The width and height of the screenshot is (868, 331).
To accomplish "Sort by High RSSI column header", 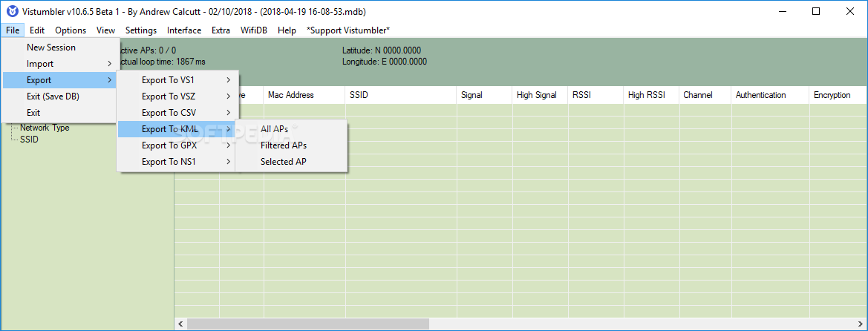I will (651, 95).
